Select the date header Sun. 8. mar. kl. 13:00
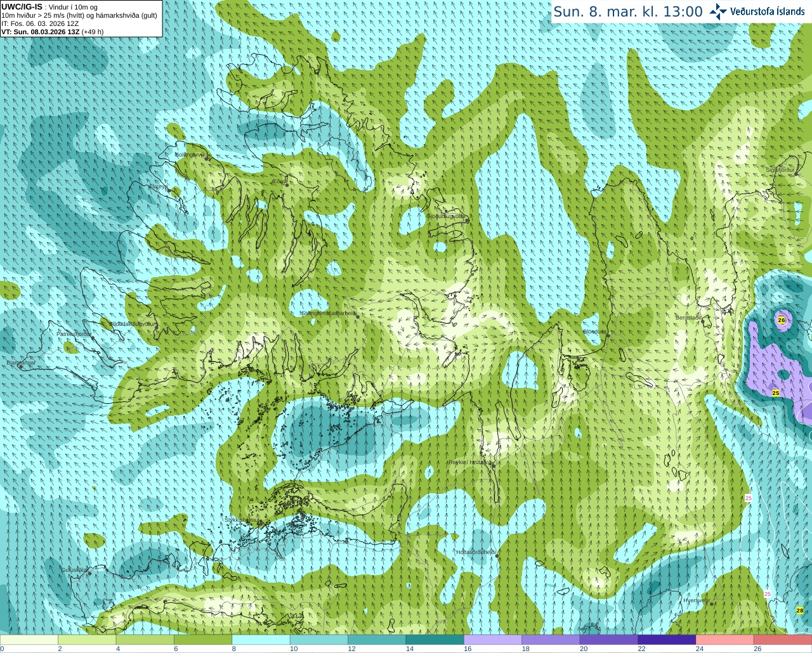The image size is (812, 653). (628, 11)
